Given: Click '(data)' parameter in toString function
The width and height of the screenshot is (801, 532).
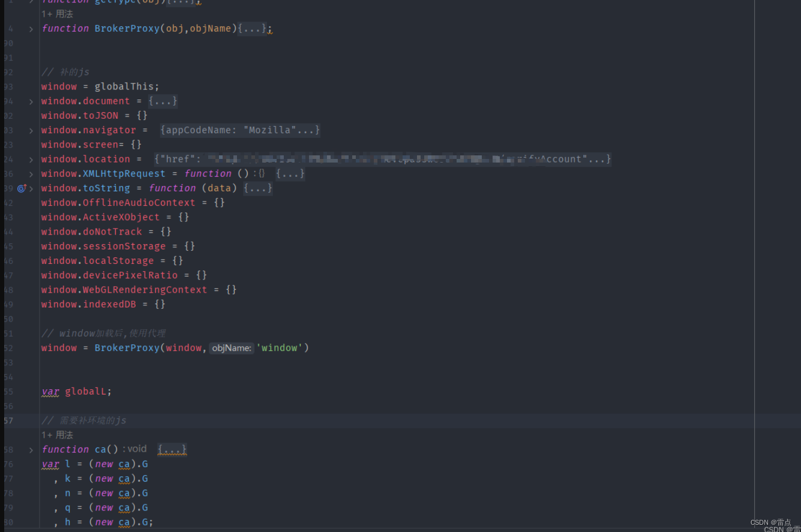Looking at the screenshot, I should (220, 188).
